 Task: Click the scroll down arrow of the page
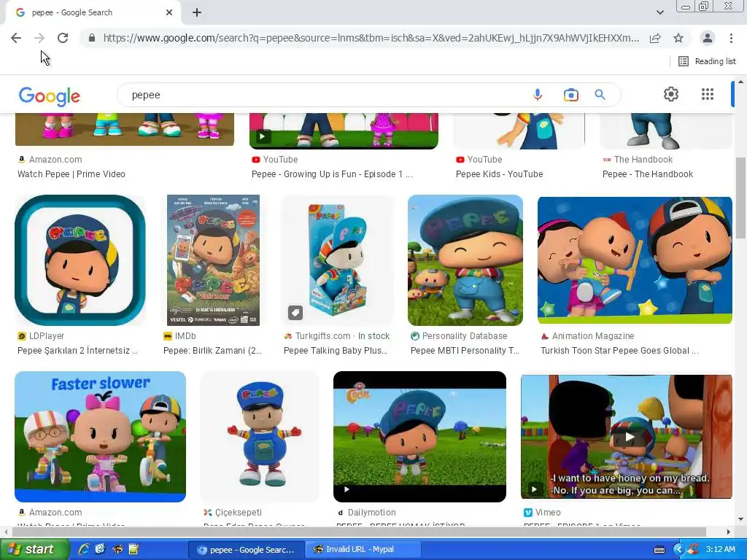[x=740, y=519]
